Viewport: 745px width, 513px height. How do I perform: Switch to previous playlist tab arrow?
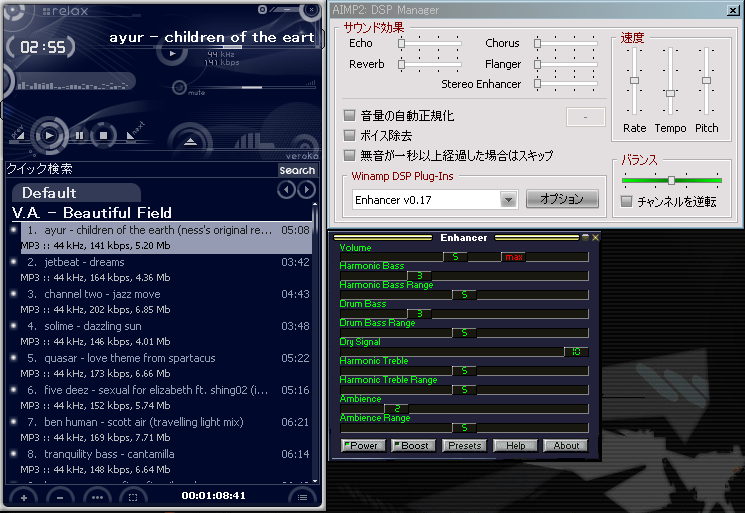286,190
